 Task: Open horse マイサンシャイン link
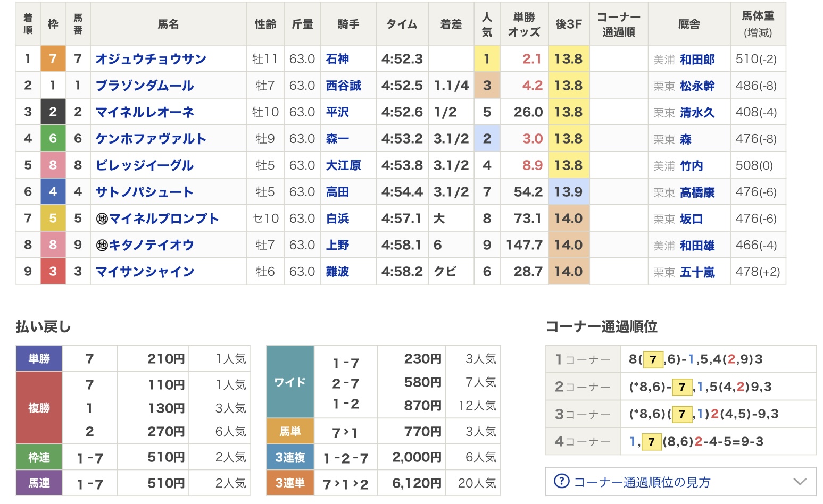145,272
